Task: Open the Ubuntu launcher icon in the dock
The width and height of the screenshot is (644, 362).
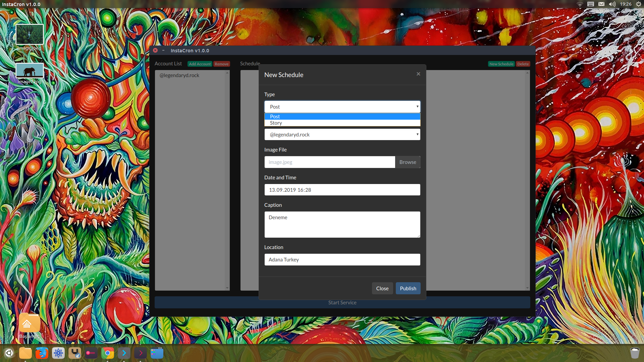Action: (9, 353)
